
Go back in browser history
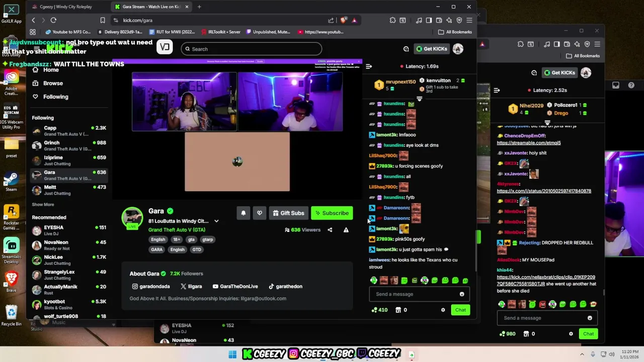[x=33, y=20]
